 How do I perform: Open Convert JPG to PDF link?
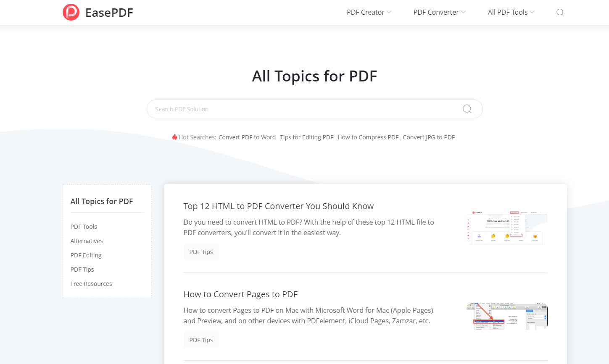coord(429,137)
